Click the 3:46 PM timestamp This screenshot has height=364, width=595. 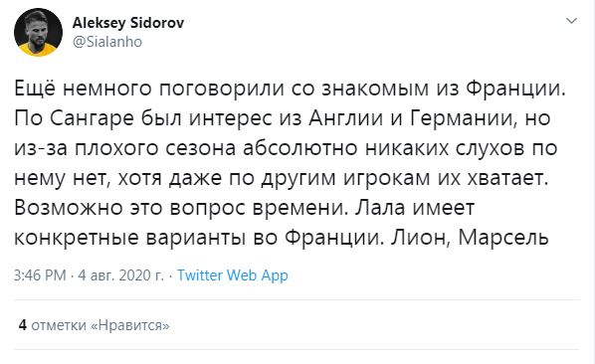pyautogui.click(x=40, y=274)
